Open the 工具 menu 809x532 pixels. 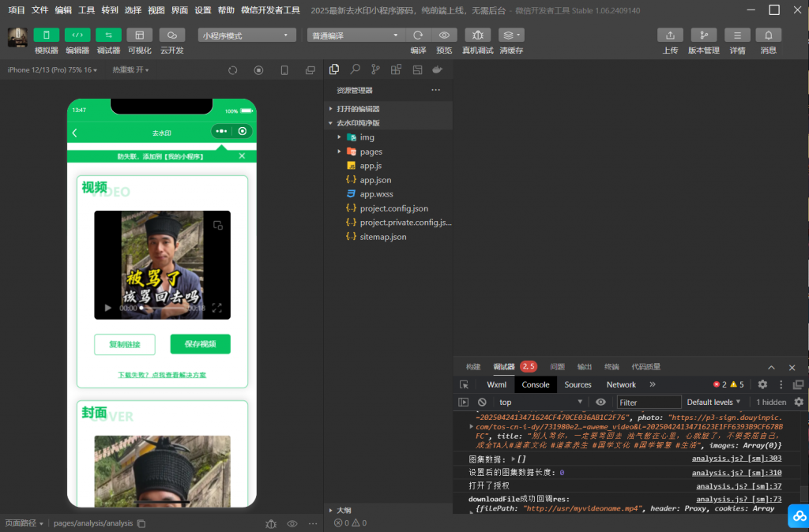85,10
